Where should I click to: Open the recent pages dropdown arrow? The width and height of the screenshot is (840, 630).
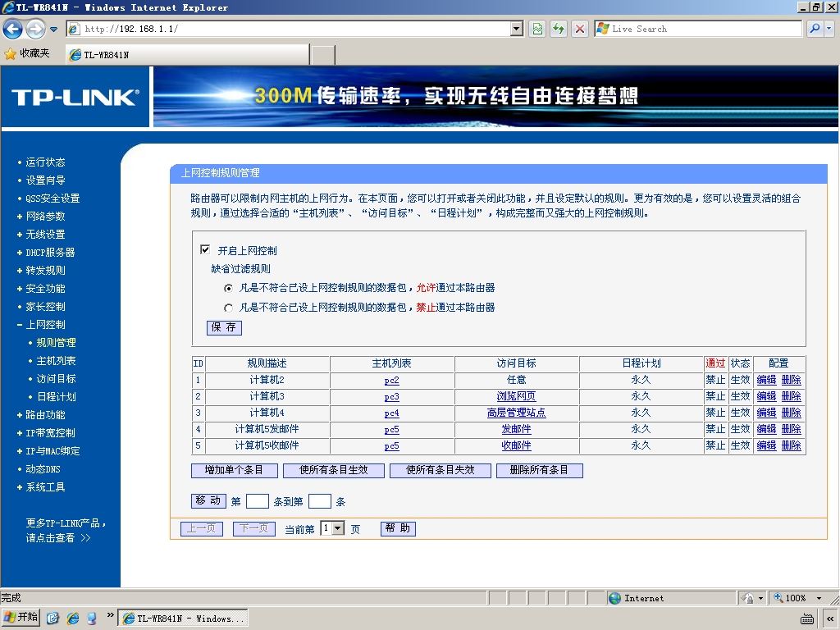click(53, 29)
